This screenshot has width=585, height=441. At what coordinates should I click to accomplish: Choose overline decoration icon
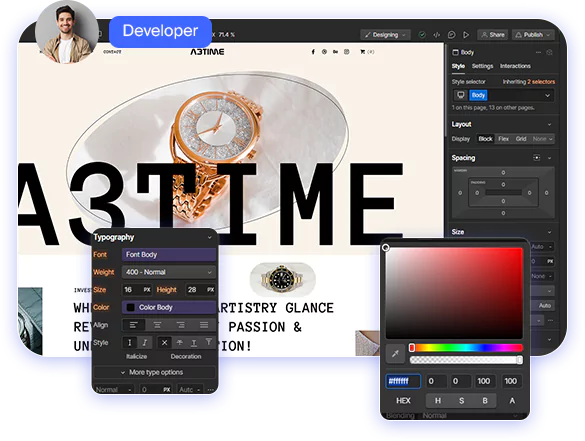209,342
